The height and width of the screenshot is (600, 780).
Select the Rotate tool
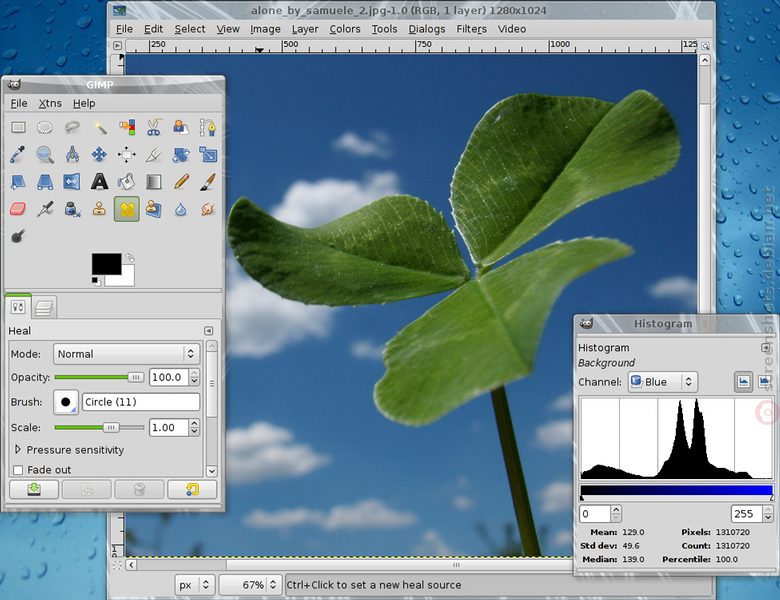pos(181,155)
